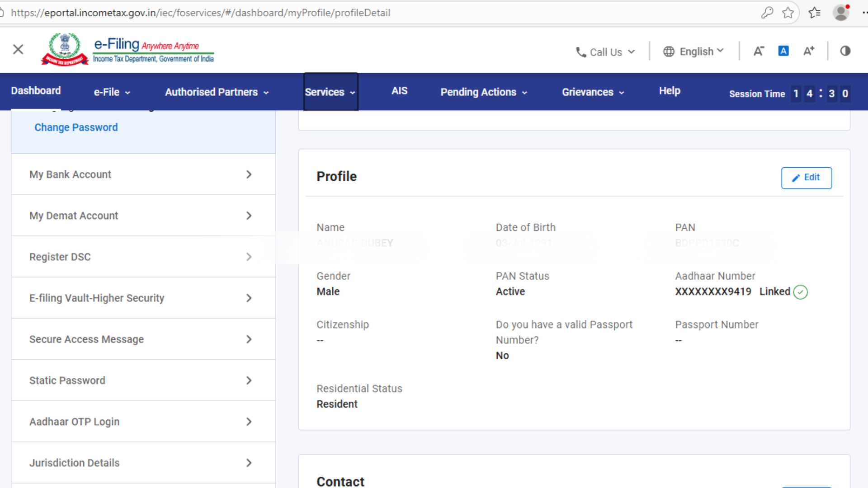Click the green Aadhaar Linked checkmark icon
This screenshot has height=488, width=868.
801,292
